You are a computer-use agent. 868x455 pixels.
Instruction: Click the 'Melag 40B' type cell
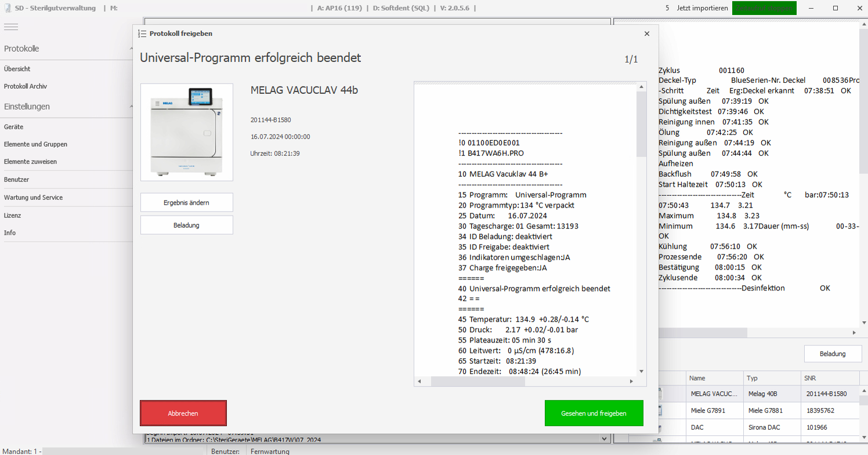[772, 394]
